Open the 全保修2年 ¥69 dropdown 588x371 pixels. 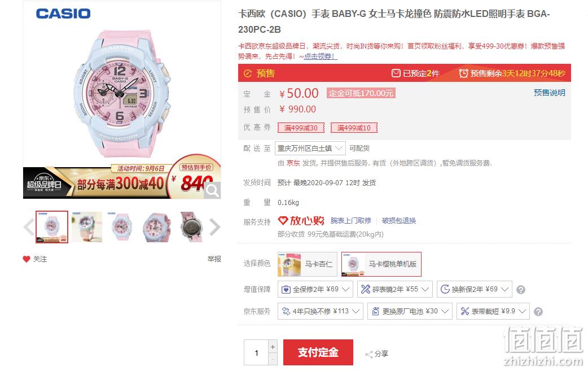pyautogui.click(x=315, y=289)
